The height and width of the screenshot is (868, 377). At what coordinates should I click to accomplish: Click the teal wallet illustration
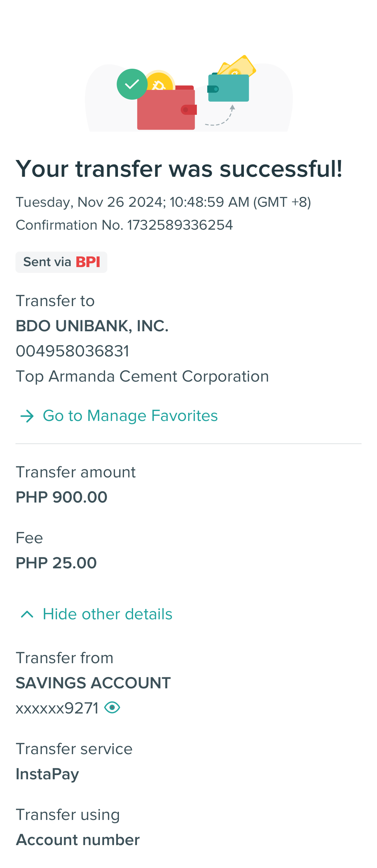pyautogui.click(x=229, y=88)
